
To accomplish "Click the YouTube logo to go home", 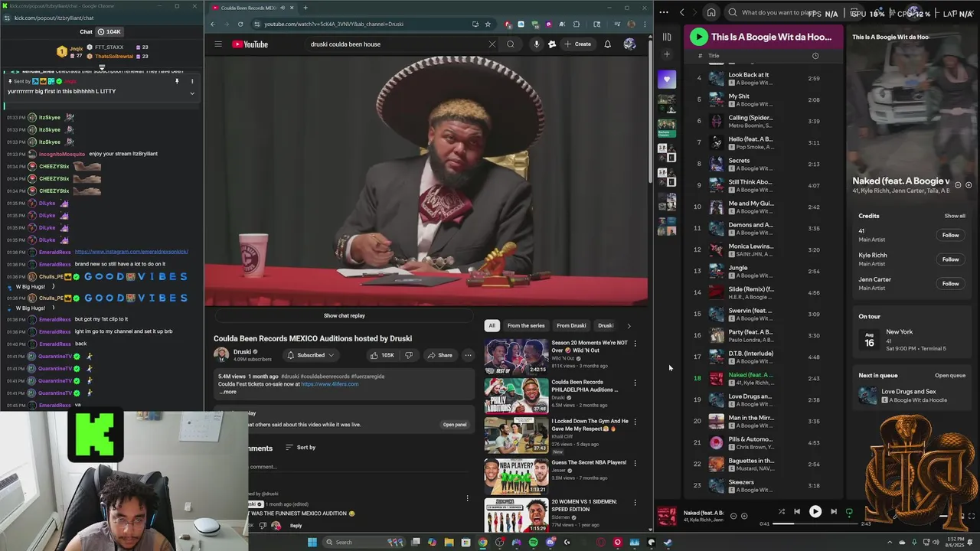I will pos(250,44).
